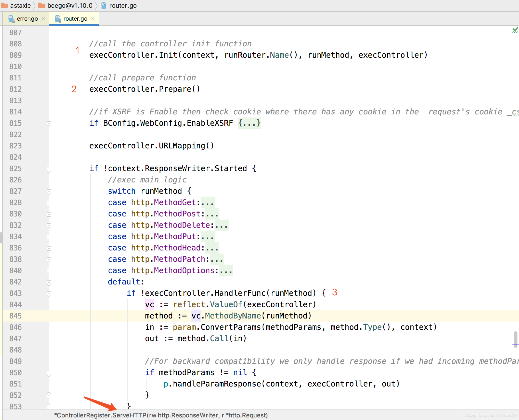
Task: Click line number 809 in the gutter
Action: tap(15, 55)
